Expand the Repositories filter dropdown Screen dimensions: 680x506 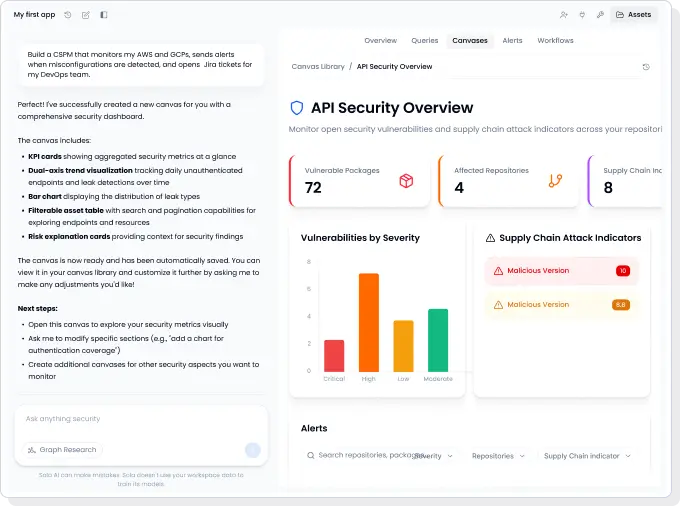pyautogui.click(x=498, y=456)
